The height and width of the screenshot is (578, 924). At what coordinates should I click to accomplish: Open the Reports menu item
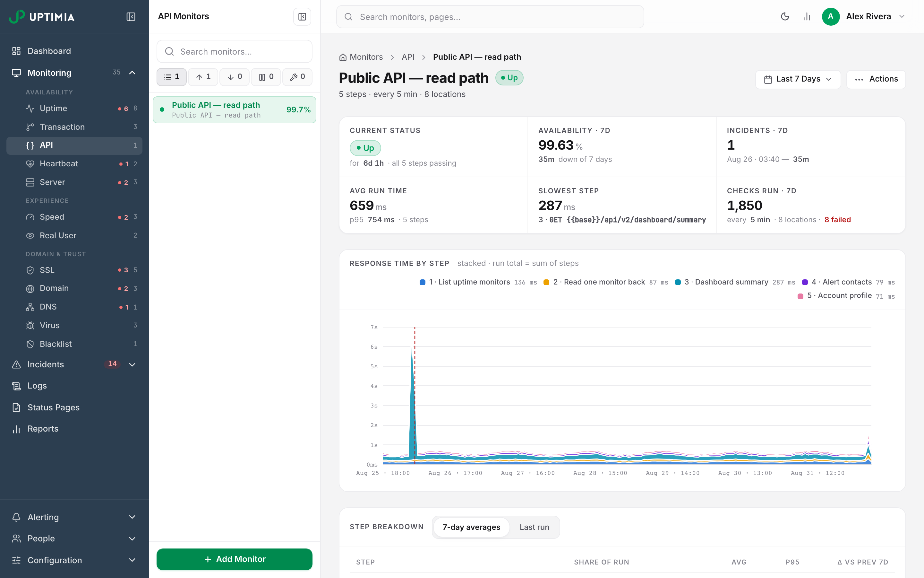click(74, 429)
